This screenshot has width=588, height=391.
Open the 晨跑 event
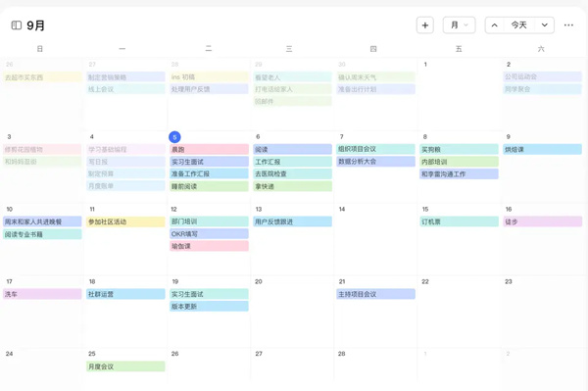pyautogui.click(x=209, y=149)
